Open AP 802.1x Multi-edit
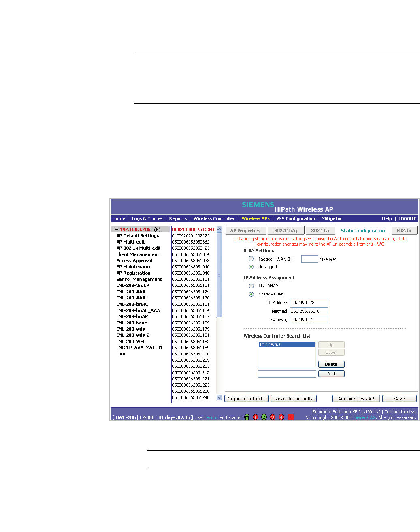 point(139,248)
